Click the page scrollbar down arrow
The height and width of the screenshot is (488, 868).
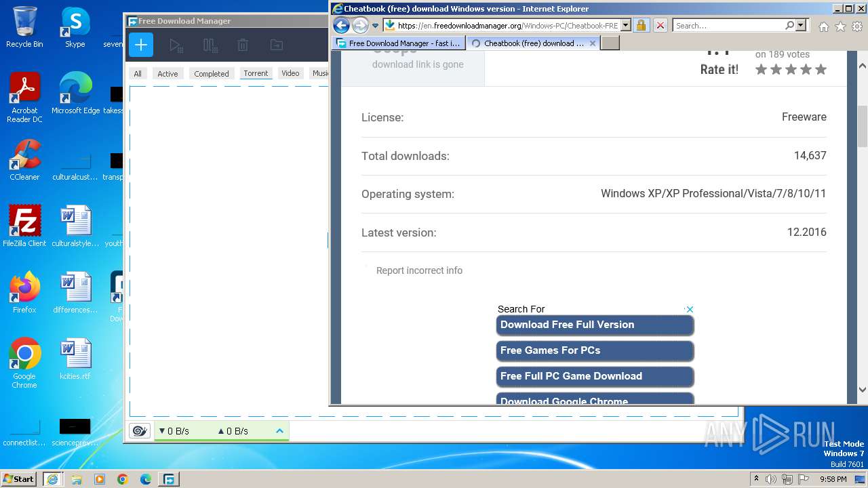pos(862,390)
